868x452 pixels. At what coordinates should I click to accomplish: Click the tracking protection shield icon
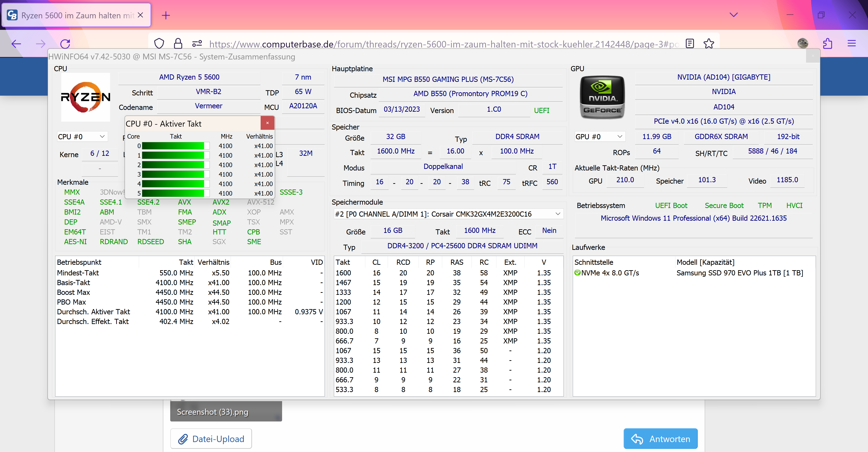tap(159, 43)
